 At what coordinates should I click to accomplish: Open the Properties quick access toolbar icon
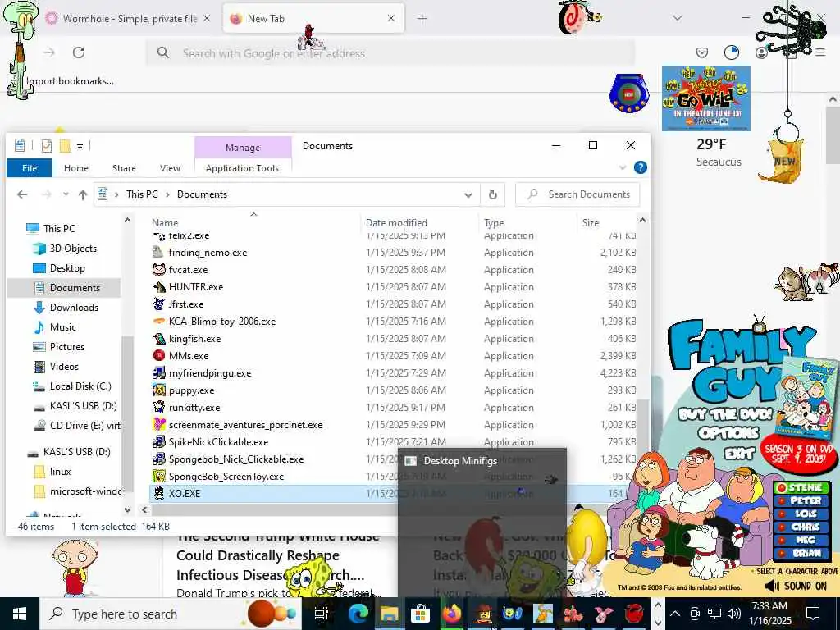47,146
